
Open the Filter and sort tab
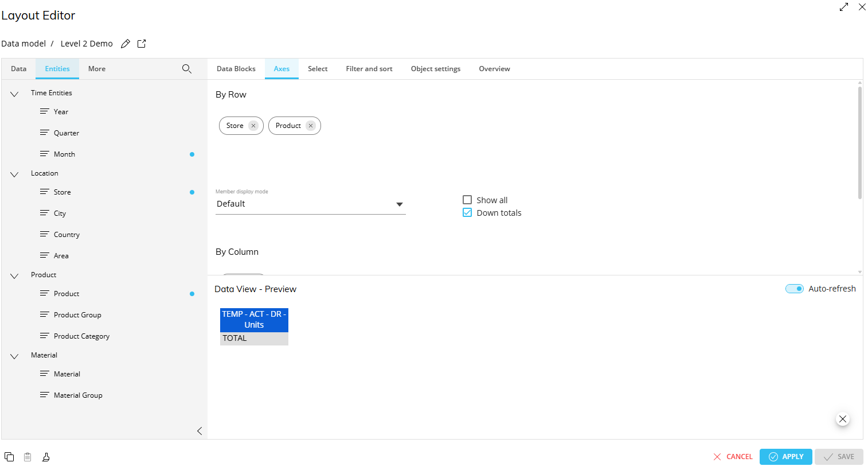369,69
